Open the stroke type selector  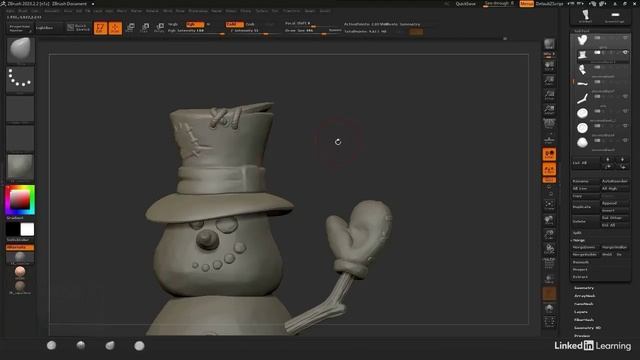pyautogui.click(x=20, y=79)
